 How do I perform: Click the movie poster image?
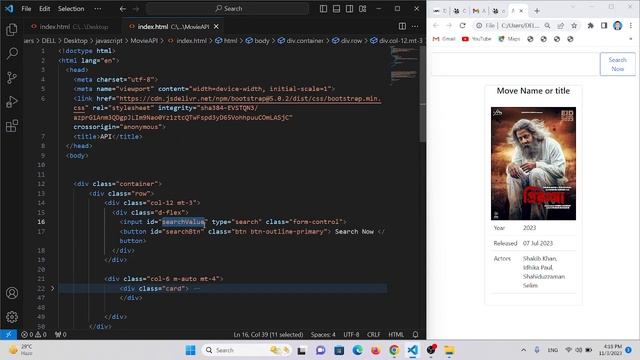[533, 163]
